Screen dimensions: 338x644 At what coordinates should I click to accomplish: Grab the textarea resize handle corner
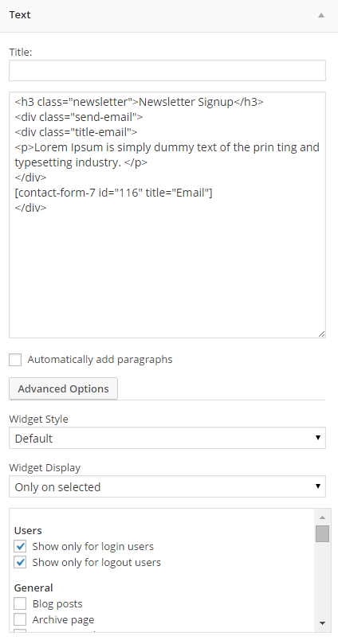coord(321,334)
